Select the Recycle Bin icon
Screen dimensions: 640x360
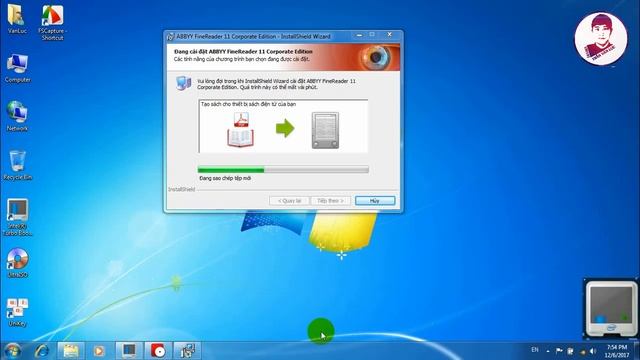click(x=18, y=165)
